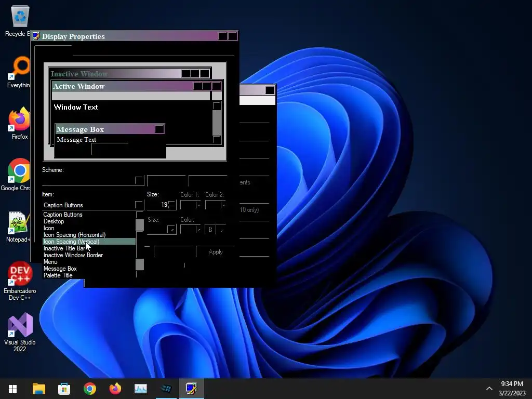Viewport: 532px width, 399px height.
Task: Choose Desktop in the Item list
Action: click(x=89, y=221)
